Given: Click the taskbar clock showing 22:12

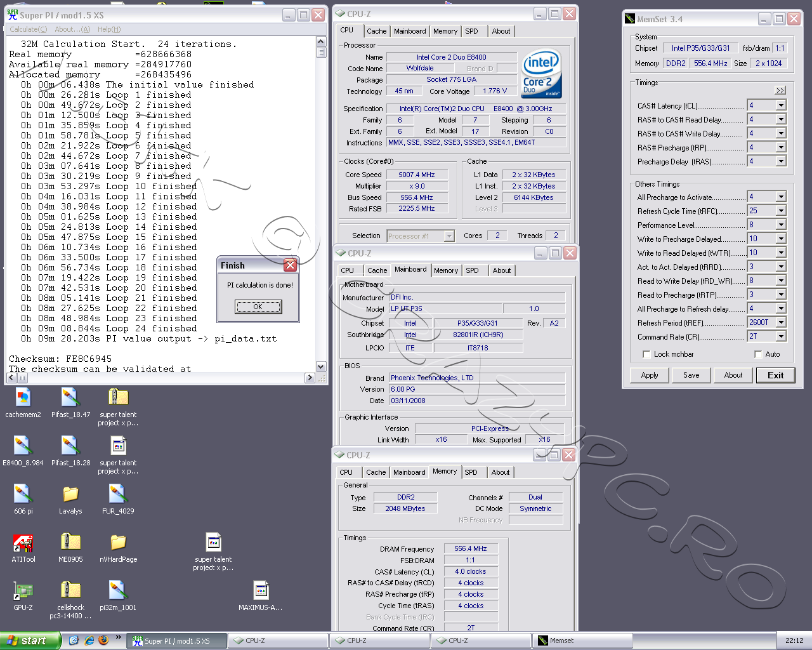Looking at the screenshot, I should pyautogui.click(x=794, y=640).
